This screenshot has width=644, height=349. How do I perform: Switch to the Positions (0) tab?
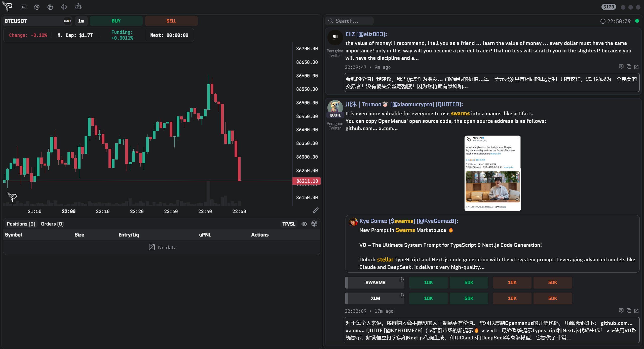coord(21,224)
